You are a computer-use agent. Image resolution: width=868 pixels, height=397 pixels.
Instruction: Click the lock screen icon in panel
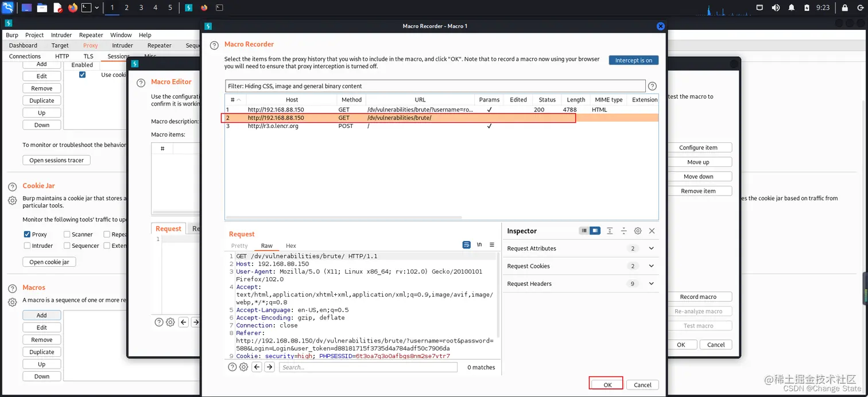click(845, 7)
